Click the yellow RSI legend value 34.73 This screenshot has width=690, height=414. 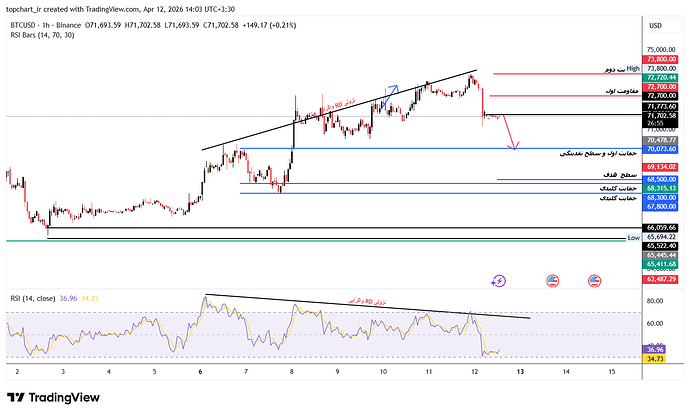tap(90, 298)
